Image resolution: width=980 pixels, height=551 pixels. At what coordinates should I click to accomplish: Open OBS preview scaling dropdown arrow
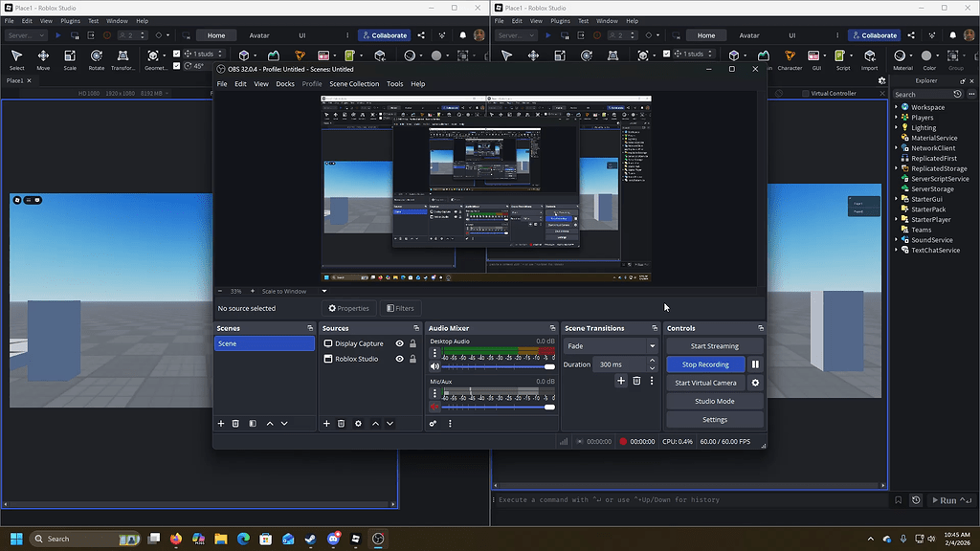tap(324, 291)
